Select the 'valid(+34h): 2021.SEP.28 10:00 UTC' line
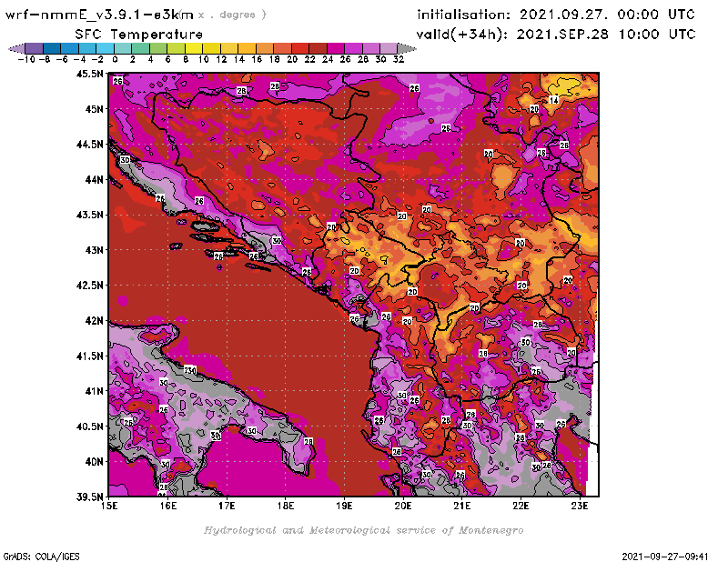728x562 pixels. tap(556, 35)
